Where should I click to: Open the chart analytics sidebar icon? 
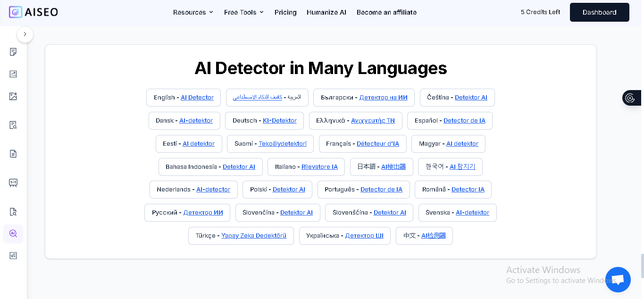click(x=13, y=74)
